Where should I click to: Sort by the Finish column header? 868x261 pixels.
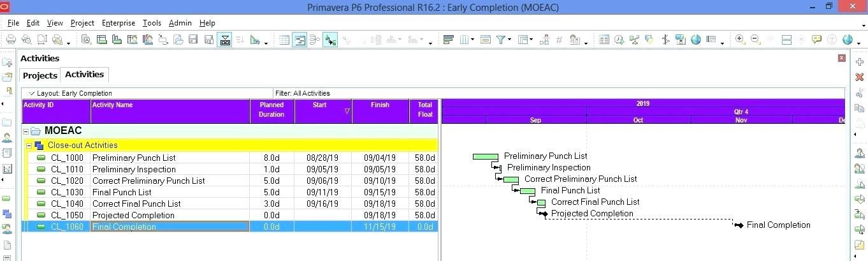tap(380, 105)
